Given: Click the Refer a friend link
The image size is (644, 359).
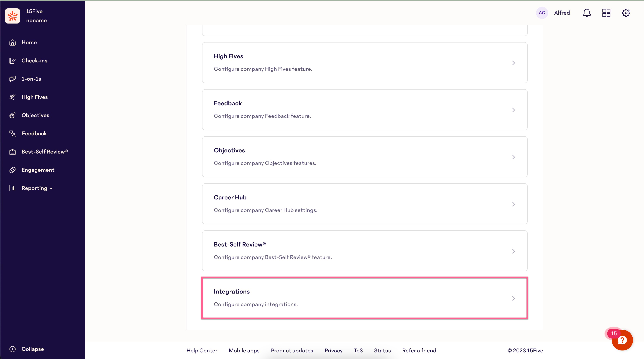Looking at the screenshot, I should tap(419, 350).
